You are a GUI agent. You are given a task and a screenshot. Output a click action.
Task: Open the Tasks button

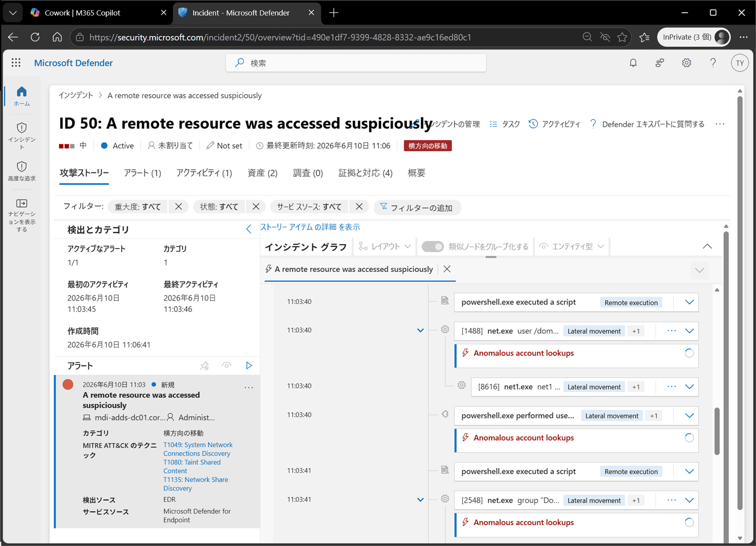[505, 124]
